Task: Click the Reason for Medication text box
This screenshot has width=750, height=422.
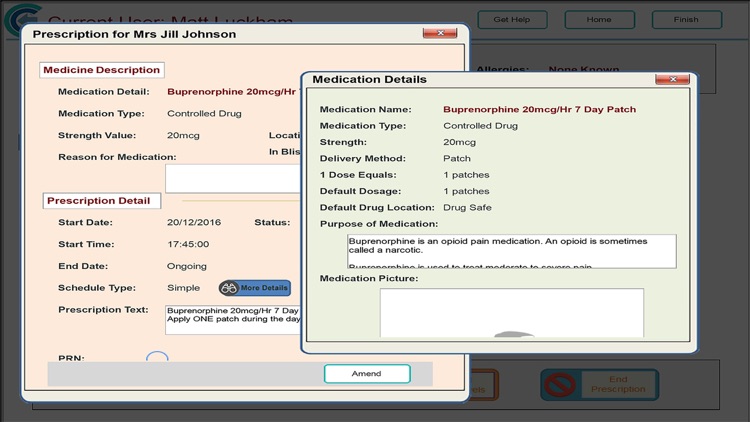Action: [x=233, y=178]
